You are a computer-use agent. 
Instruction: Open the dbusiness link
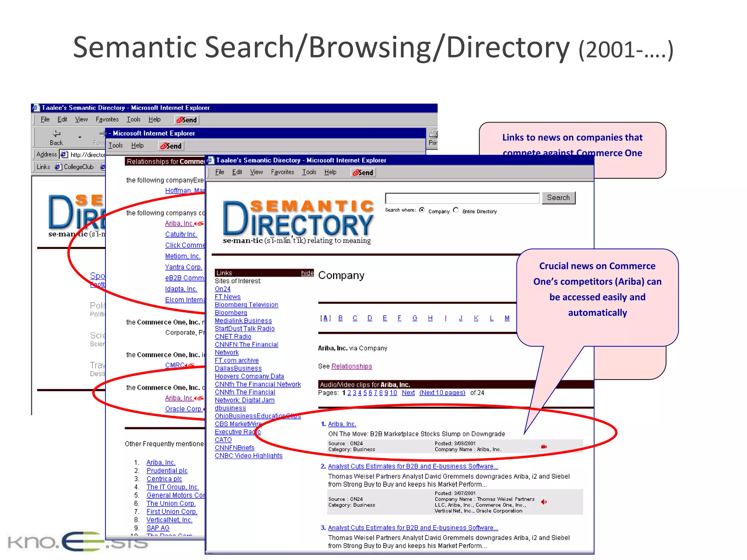pos(230,408)
